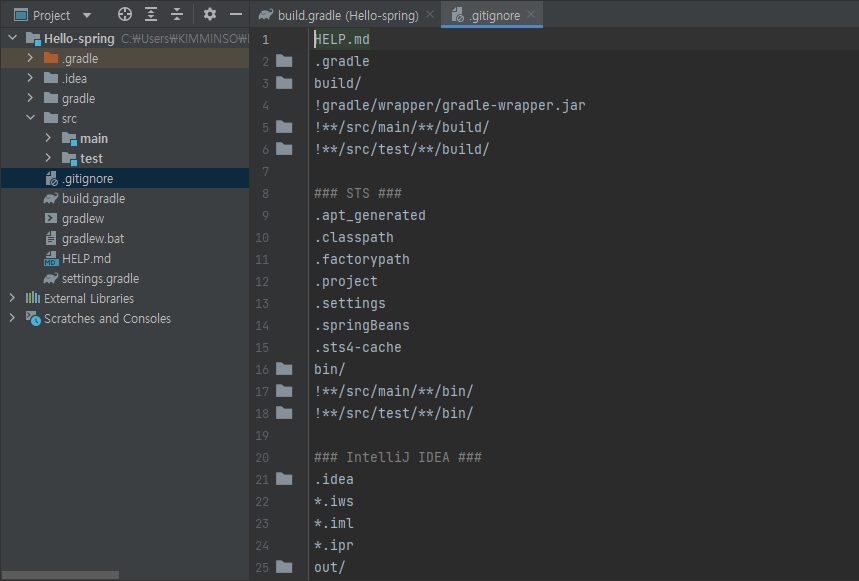Close the .gitignore editor tab

tap(531, 14)
